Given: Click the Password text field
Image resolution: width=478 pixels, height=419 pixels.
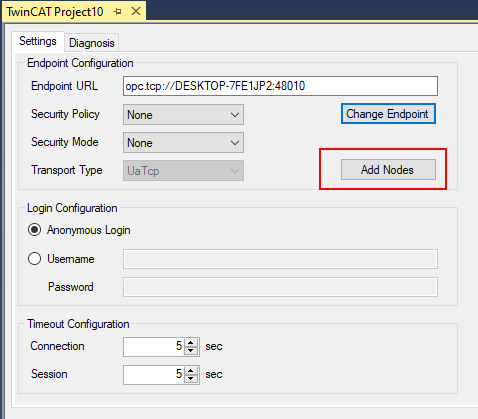Looking at the screenshot, I should coord(280,287).
